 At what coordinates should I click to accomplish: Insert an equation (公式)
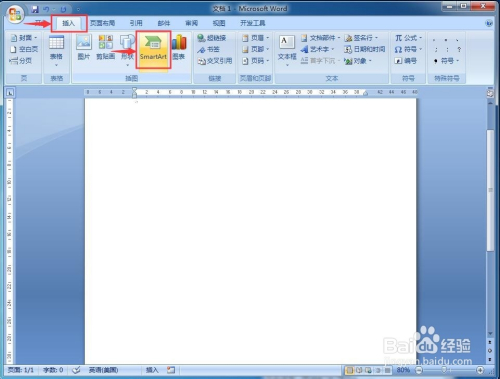tap(408, 38)
